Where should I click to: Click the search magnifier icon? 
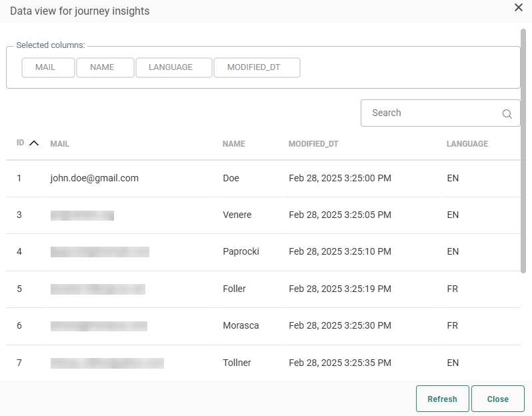pyautogui.click(x=507, y=114)
